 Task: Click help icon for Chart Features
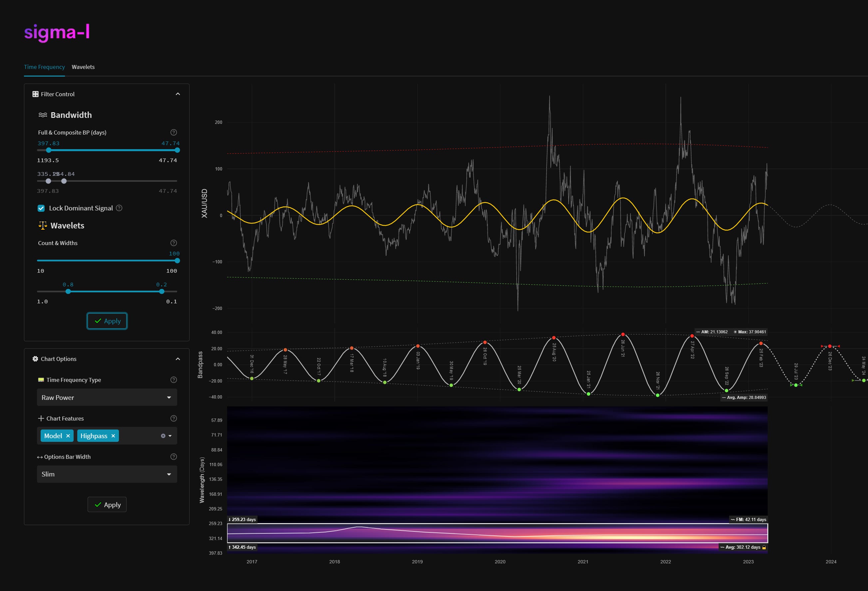173,419
